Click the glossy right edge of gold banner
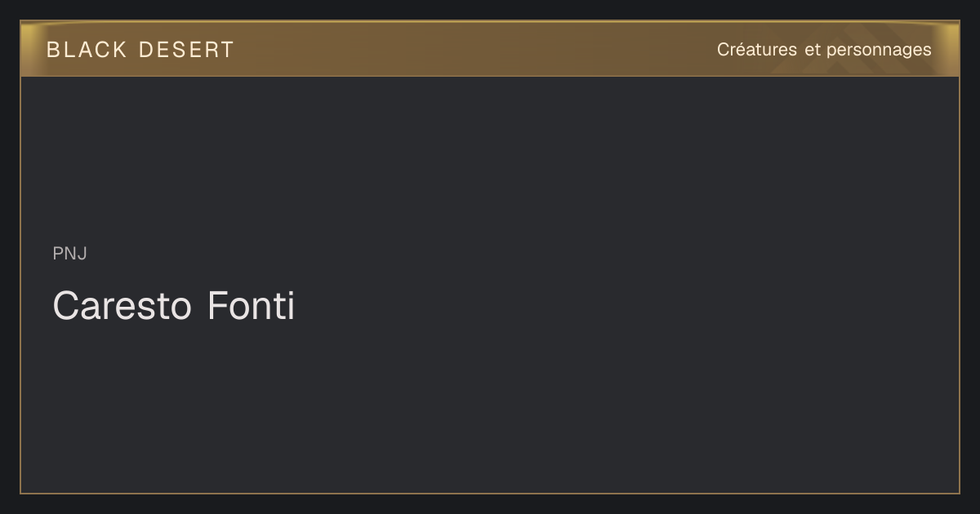This screenshot has height=514, width=980. pos(949,49)
